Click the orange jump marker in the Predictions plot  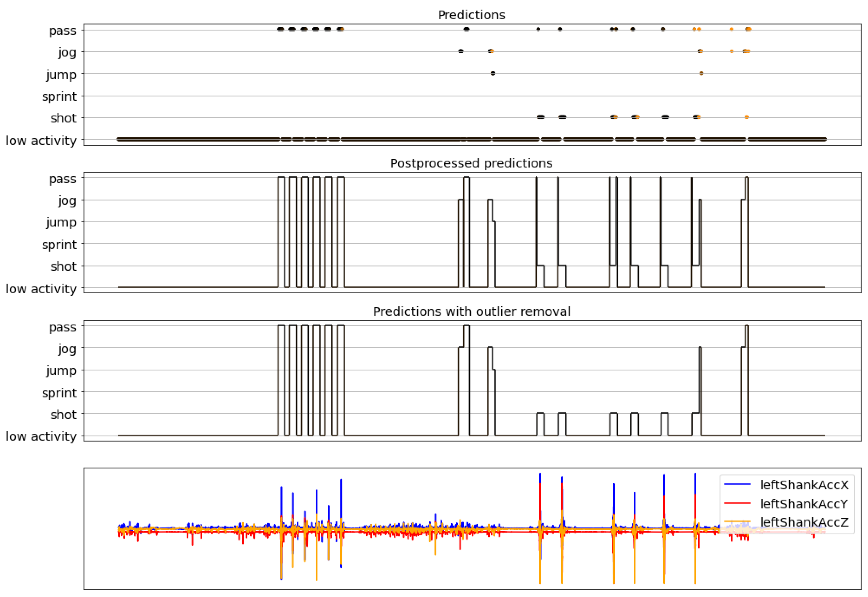coord(701,73)
